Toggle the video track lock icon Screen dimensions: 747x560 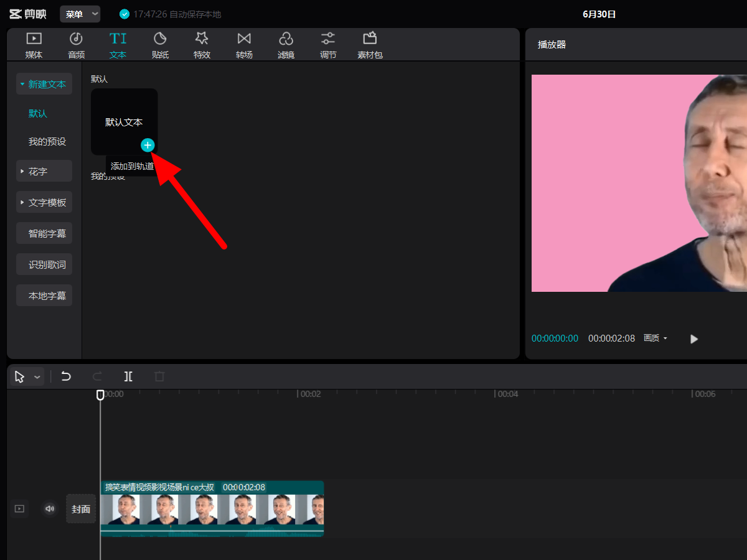[19, 509]
